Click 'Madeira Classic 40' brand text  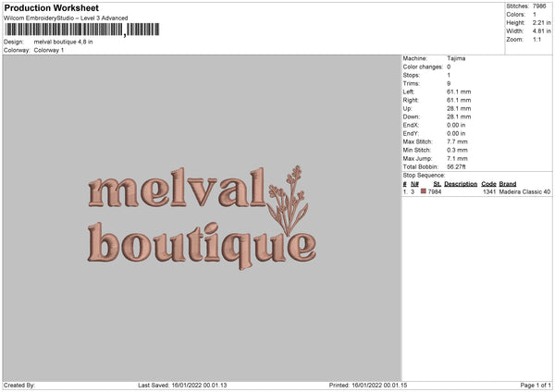click(x=524, y=191)
